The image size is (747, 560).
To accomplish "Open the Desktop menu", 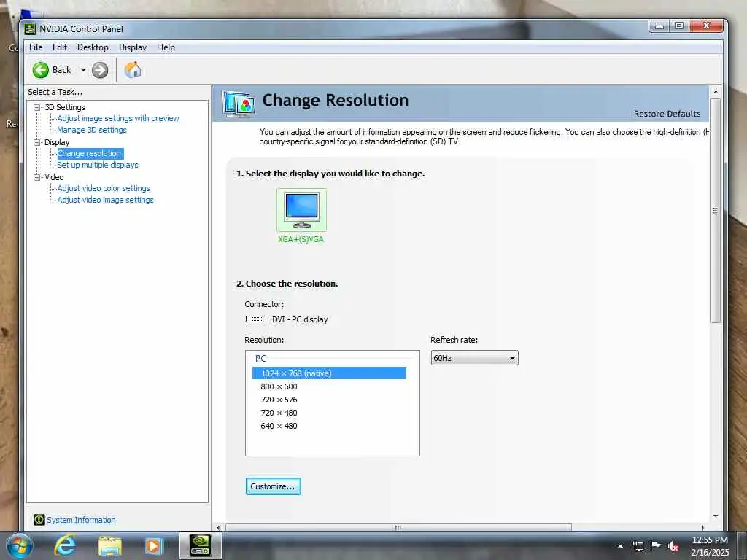I will coord(93,47).
